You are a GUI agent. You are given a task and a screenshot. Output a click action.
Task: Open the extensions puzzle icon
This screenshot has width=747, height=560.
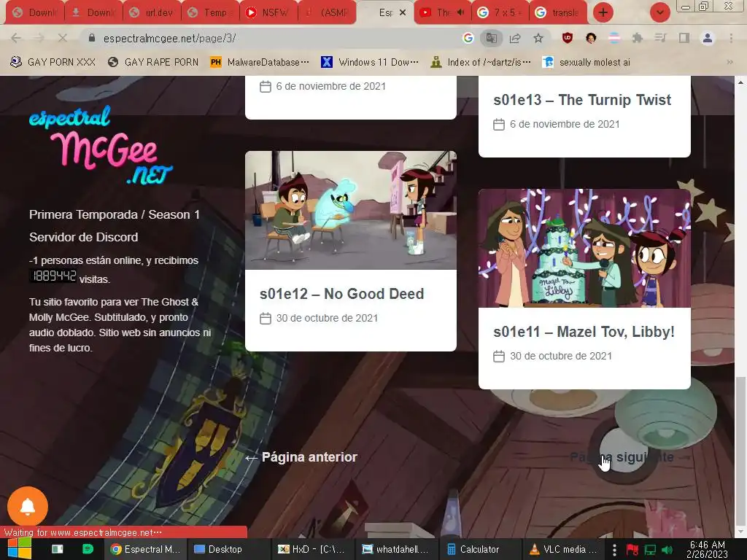[637, 38]
